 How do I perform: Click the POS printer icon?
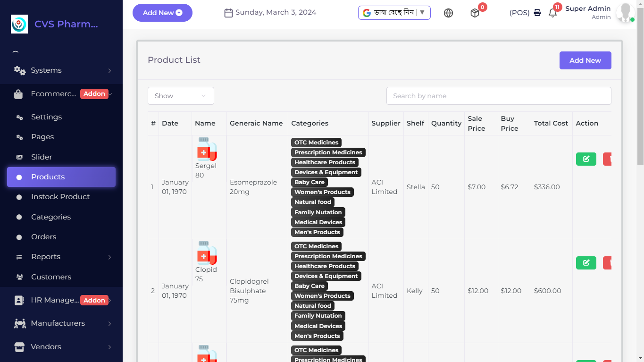point(537,13)
